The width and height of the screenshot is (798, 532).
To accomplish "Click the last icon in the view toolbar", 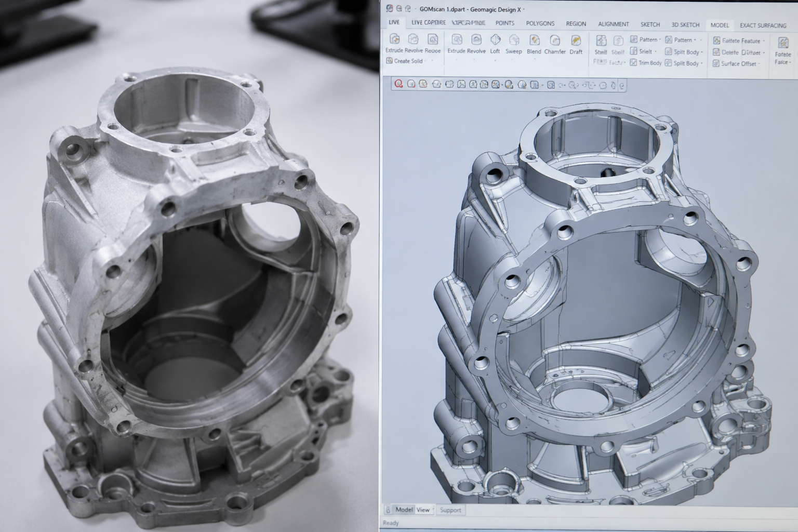I will click(622, 85).
